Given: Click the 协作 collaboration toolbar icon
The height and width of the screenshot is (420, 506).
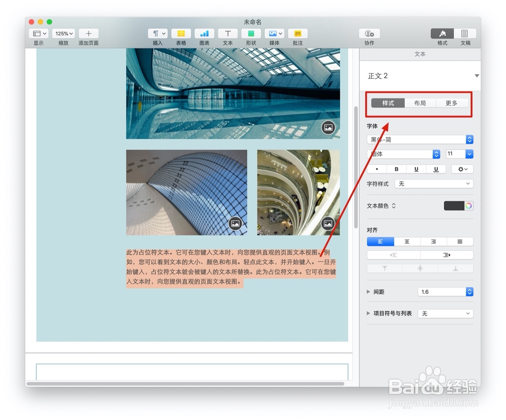Looking at the screenshot, I should 369,33.
